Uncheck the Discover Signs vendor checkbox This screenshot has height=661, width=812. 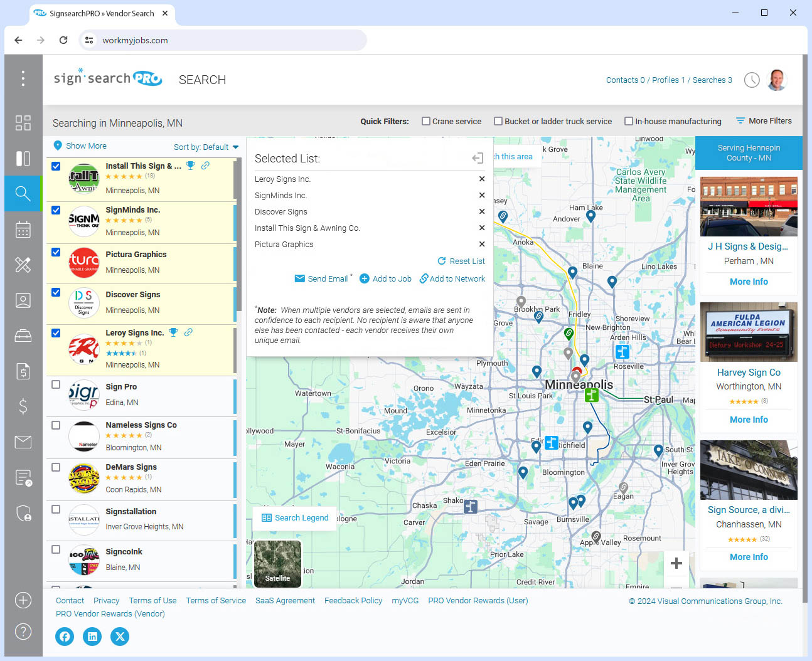(x=56, y=292)
